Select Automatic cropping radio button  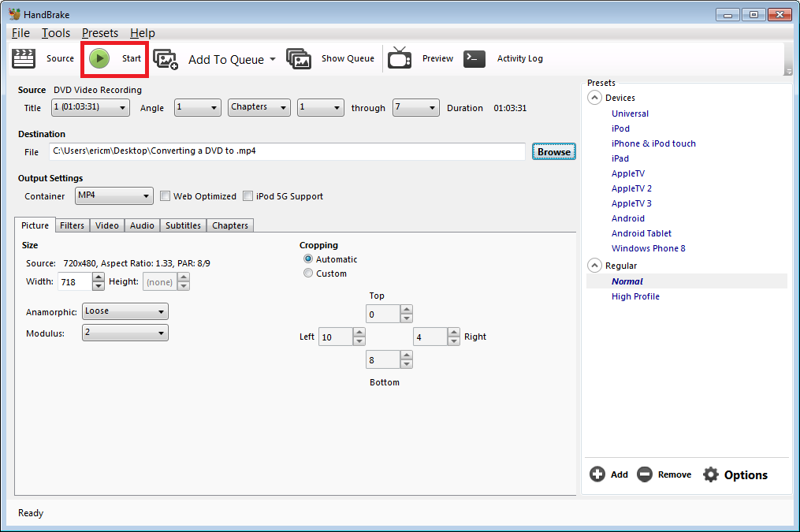tap(308, 259)
